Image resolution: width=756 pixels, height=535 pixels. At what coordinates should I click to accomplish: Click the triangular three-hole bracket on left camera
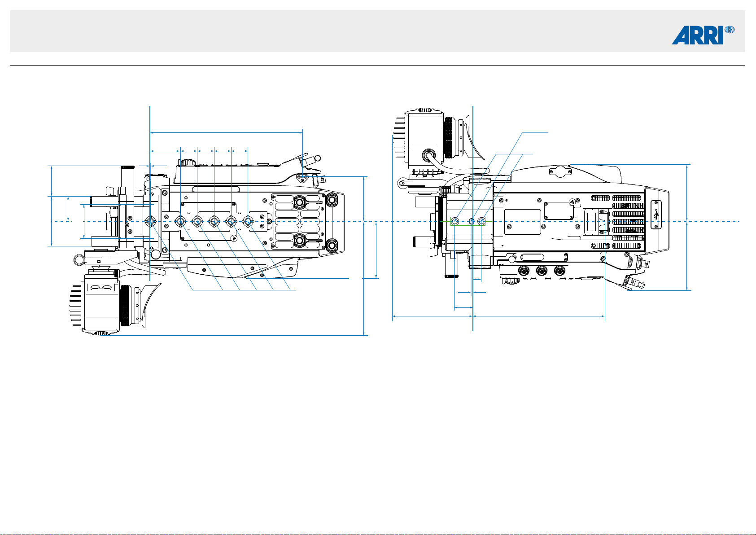tap(303, 178)
